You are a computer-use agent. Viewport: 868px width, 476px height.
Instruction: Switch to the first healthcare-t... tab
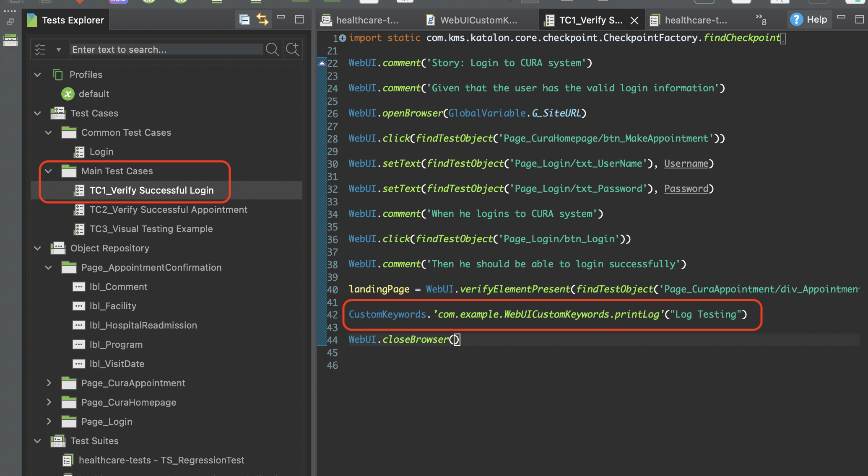361,20
